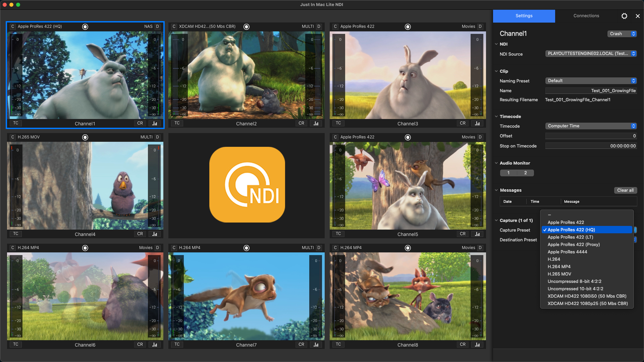
Task: Click the C icon on Channel4 header
Action: click(x=13, y=137)
